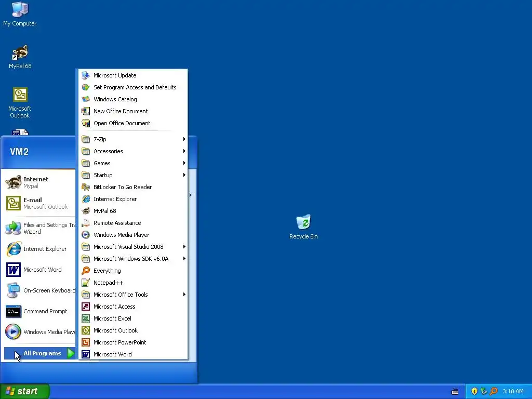Open On-Screen Keyboard in Start menu
Image resolution: width=532 pixels, height=399 pixels.
pos(39,290)
